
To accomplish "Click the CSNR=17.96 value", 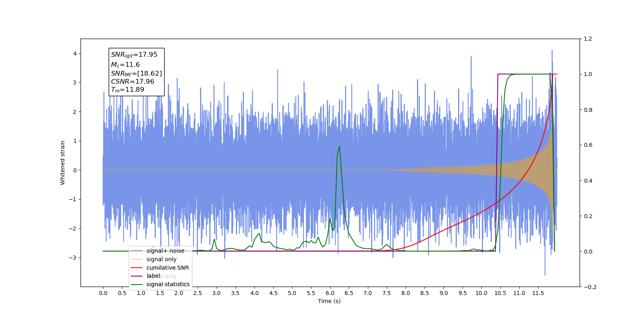I will tap(132, 81).
